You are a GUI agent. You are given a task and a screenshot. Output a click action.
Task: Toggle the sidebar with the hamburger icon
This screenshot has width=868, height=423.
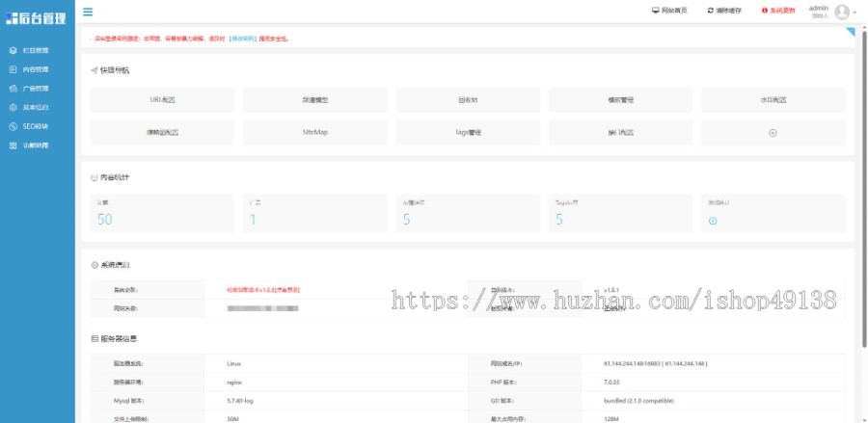pyautogui.click(x=88, y=12)
